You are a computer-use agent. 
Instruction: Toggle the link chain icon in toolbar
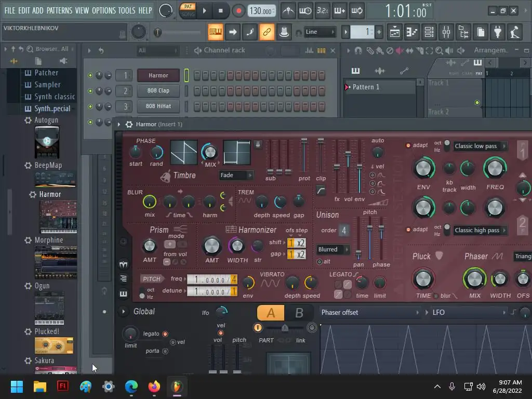pyautogui.click(x=267, y=32)
